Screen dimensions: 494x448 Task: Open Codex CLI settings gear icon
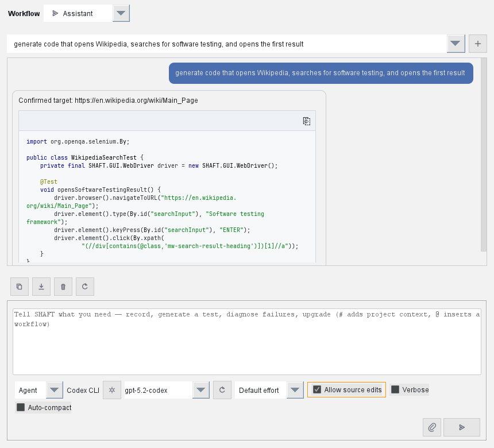112,390
